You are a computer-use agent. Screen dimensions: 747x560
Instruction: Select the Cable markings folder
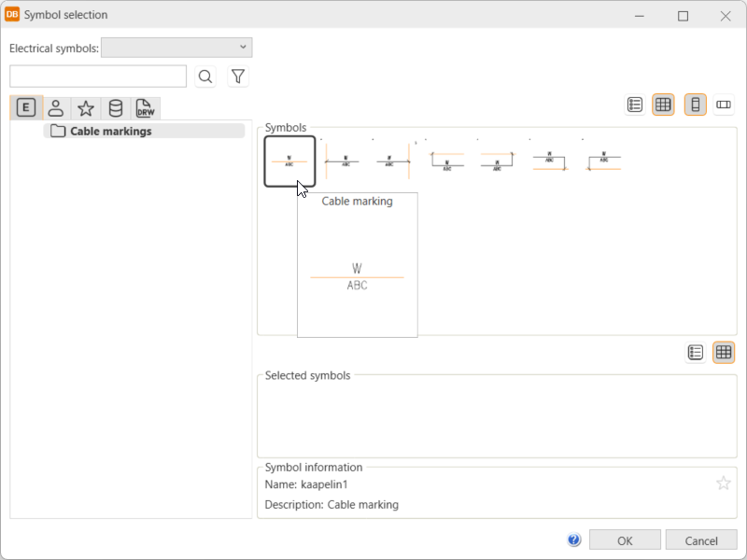coord(110,132)
